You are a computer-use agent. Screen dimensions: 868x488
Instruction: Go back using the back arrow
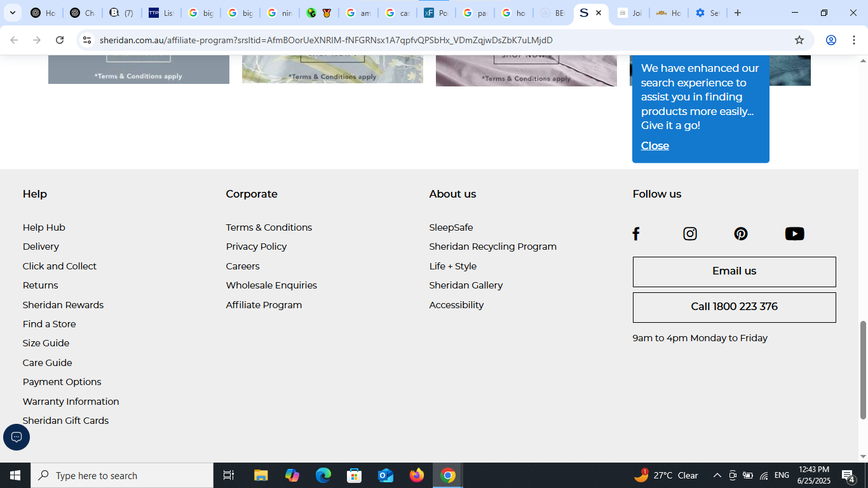(14, 40)
